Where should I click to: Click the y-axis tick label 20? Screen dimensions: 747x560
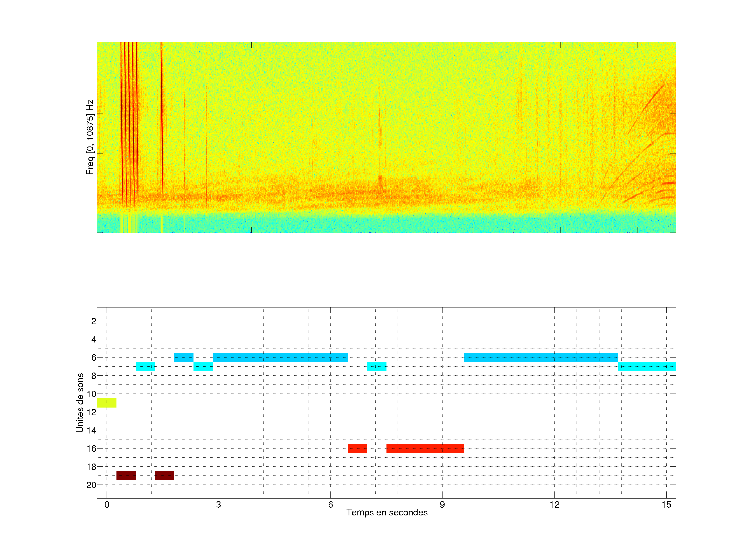click(91, 485)
